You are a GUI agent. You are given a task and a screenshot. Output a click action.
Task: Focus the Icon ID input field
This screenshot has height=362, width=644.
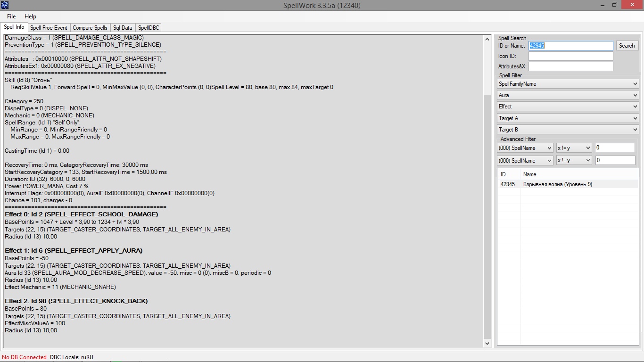(x=570, y=56)
